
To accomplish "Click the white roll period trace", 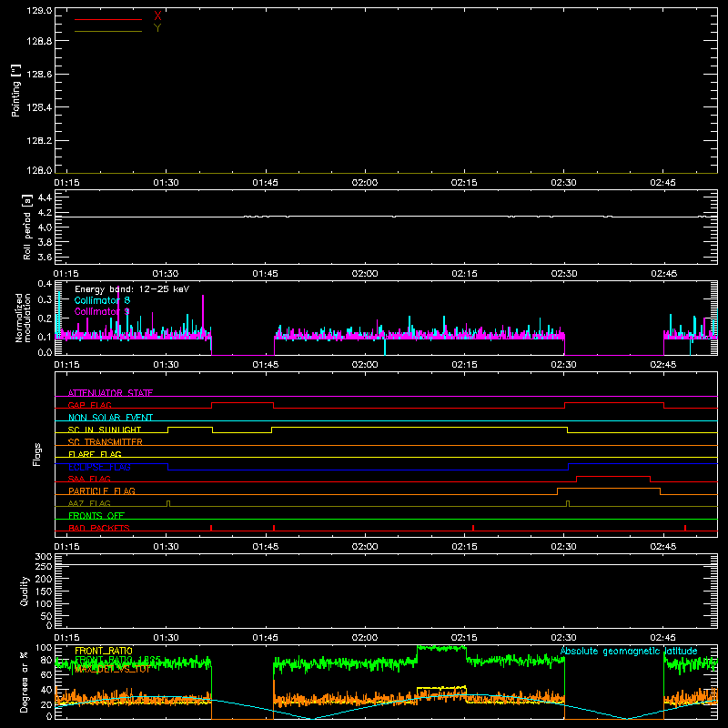I will tap(385, 217).
